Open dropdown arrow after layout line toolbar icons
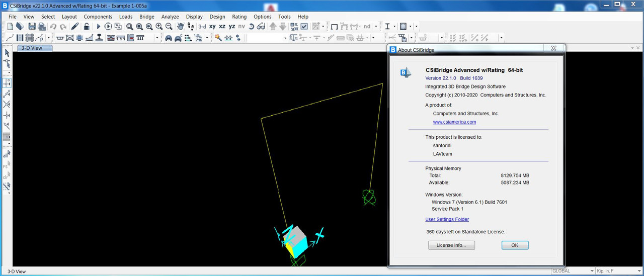 click(49, 38)
